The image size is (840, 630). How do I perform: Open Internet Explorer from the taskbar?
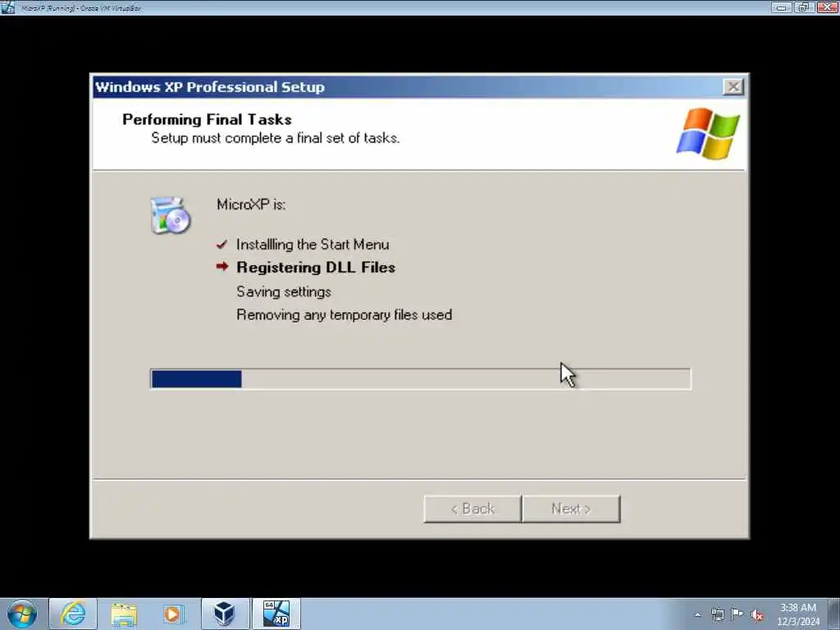(x=73, y=614)
